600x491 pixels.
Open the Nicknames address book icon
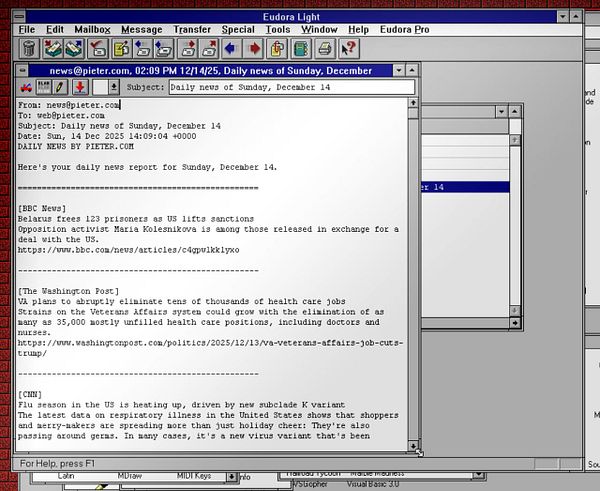pos(301,49)
